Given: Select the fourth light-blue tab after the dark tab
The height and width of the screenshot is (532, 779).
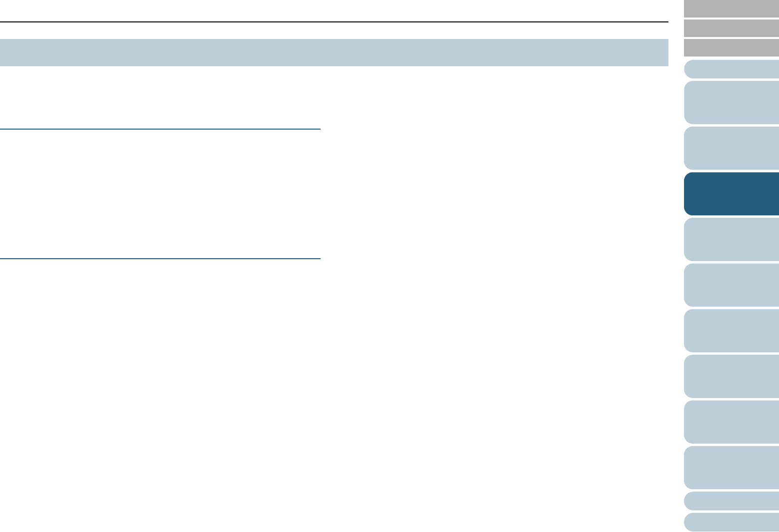Looking at the screenshot, I should (731, 377).
